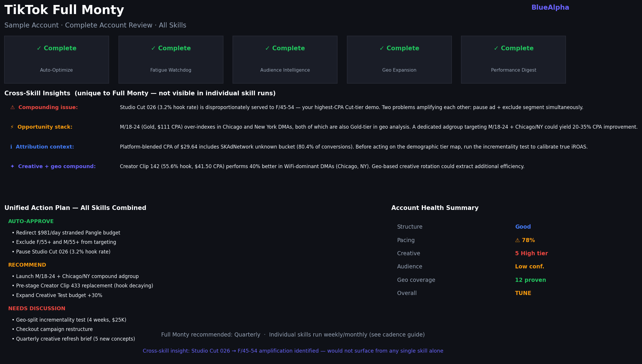Click the lightning icon beside Opportunity stack
The width and height of the screenshot is (642, 364).
click(12, 127)
